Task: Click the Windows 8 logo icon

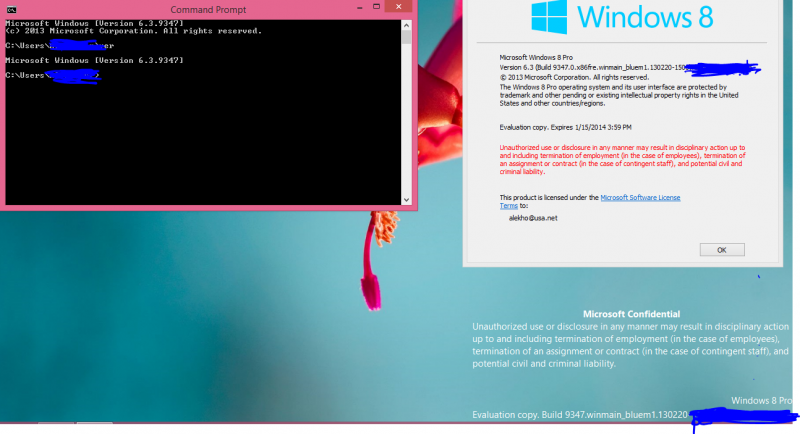Action: (x=549, y=16)
